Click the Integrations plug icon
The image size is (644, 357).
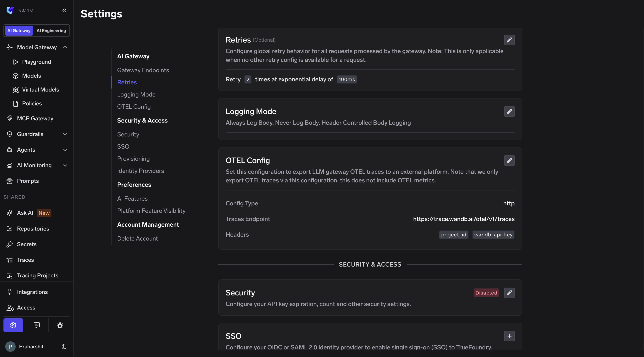tap(10, 292)
